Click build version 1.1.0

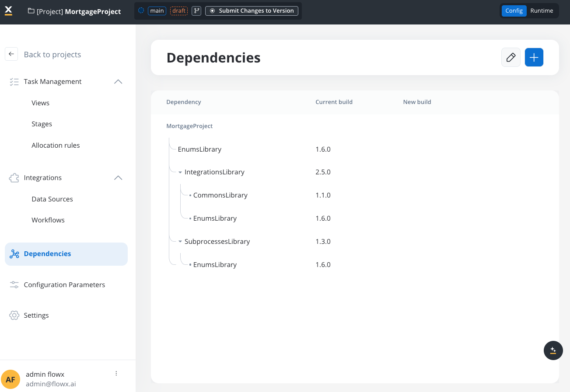323,195
